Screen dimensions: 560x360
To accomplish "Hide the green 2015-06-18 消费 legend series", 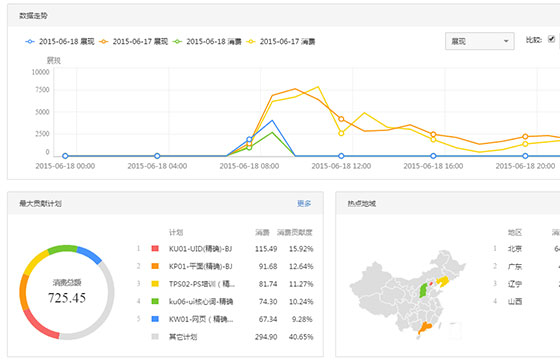I will point(207,42).
